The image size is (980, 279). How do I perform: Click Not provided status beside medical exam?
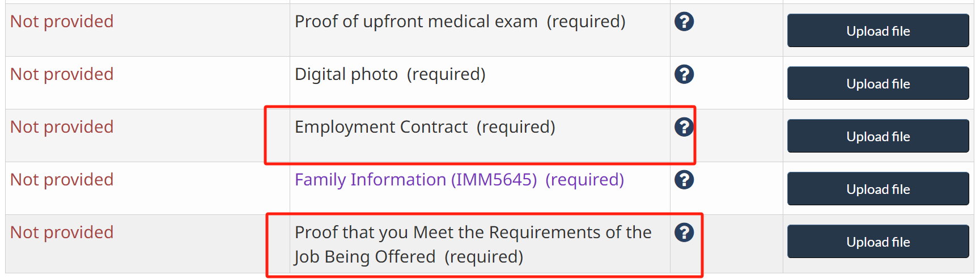[62, 22]
